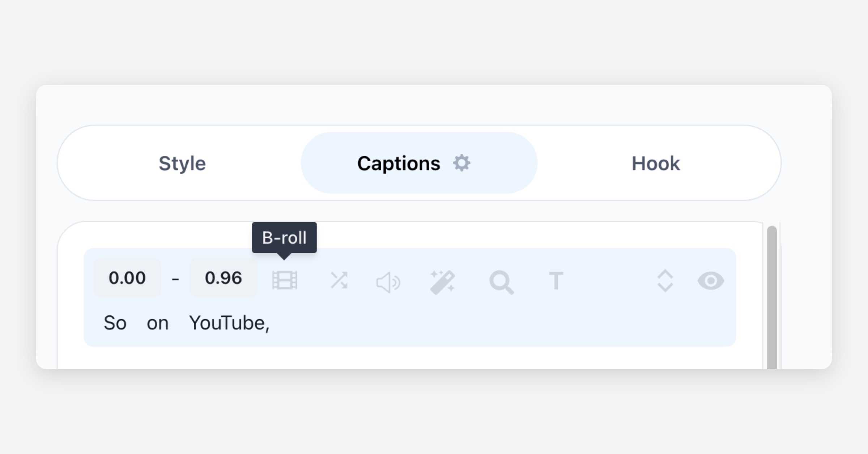Screen dimensions: 868x454
Task: Select the Captions tab
Action: pyautogui.click(x=399, y=163)
